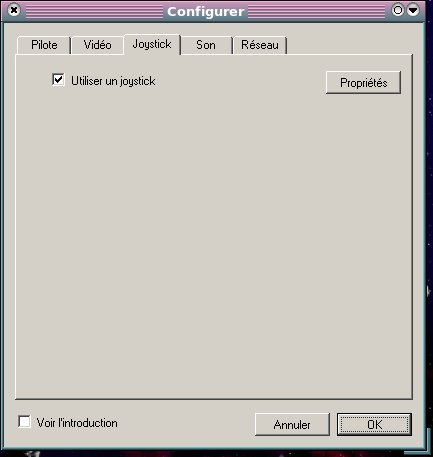Open joystick Propriétés
The image size is (433, 457).
point(363,83)
